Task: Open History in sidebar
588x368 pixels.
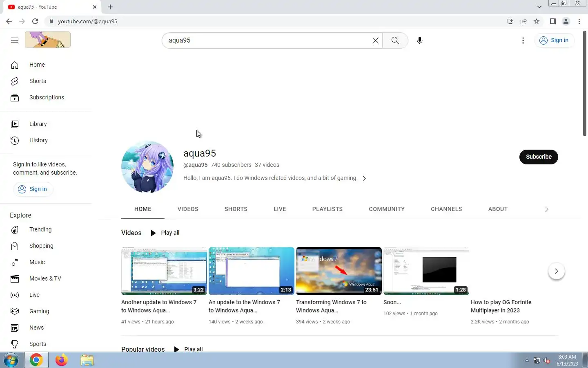Action: click(x=46, y=140)
